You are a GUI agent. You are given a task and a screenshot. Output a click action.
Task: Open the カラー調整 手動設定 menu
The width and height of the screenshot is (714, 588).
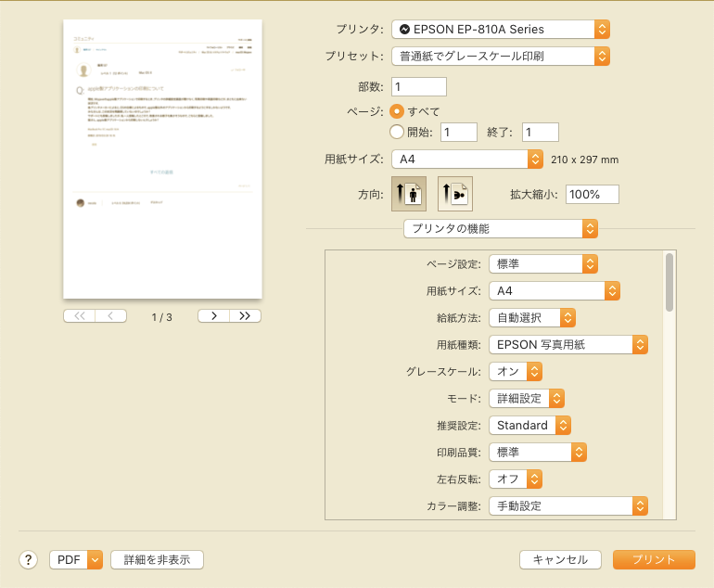[567, 505]
